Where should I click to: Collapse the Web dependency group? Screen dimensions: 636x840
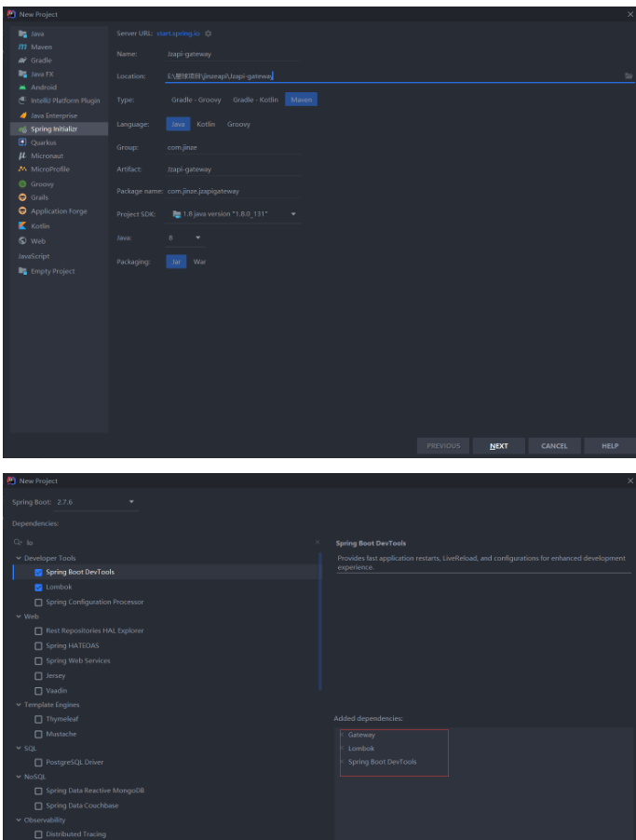coord(19,616)
